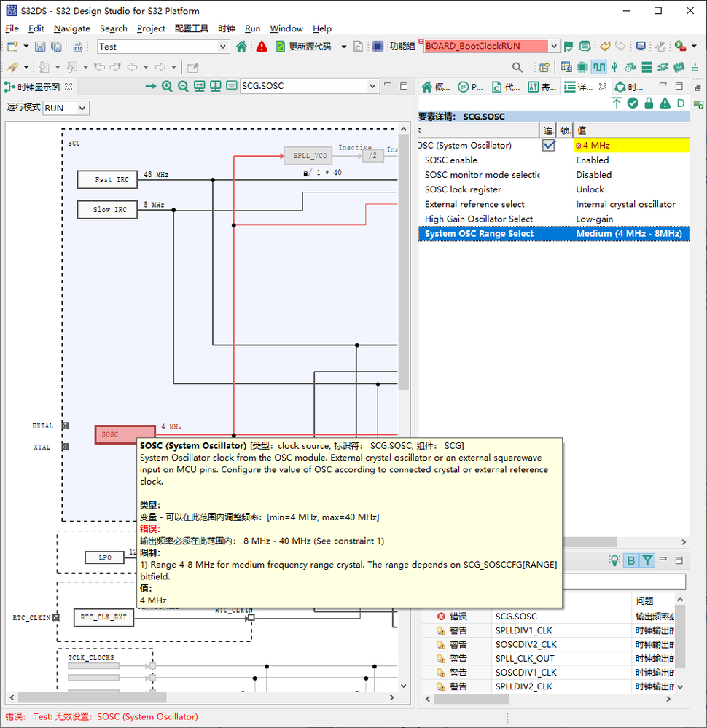The height and width of the screenshot is (728, 707).
Task: Click the funnel filter icon in problems panel
Action: coord(647,560)
